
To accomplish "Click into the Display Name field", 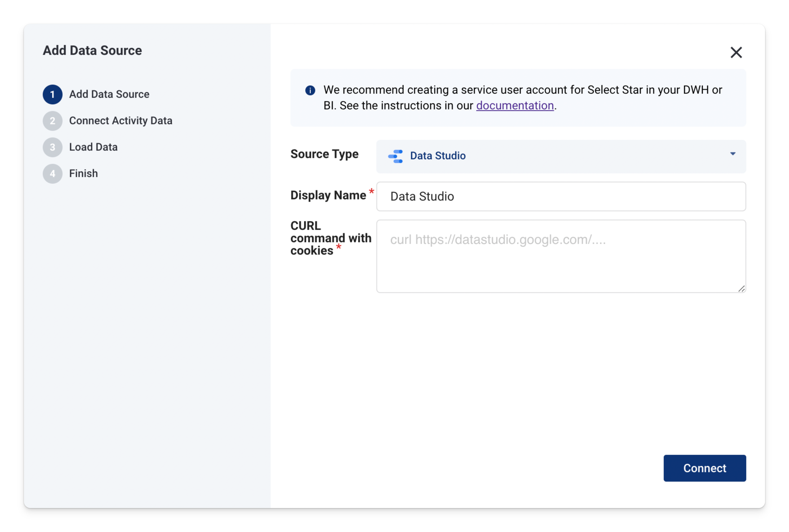I will 561,196.
